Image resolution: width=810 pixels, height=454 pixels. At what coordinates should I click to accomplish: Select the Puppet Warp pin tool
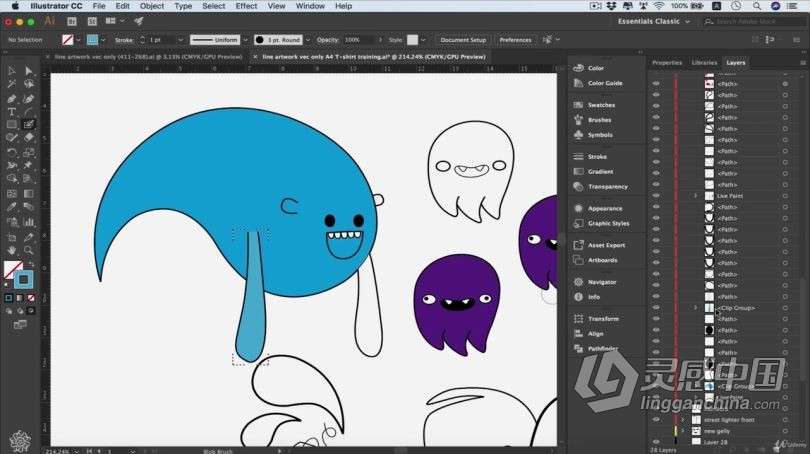coord(29,165)
